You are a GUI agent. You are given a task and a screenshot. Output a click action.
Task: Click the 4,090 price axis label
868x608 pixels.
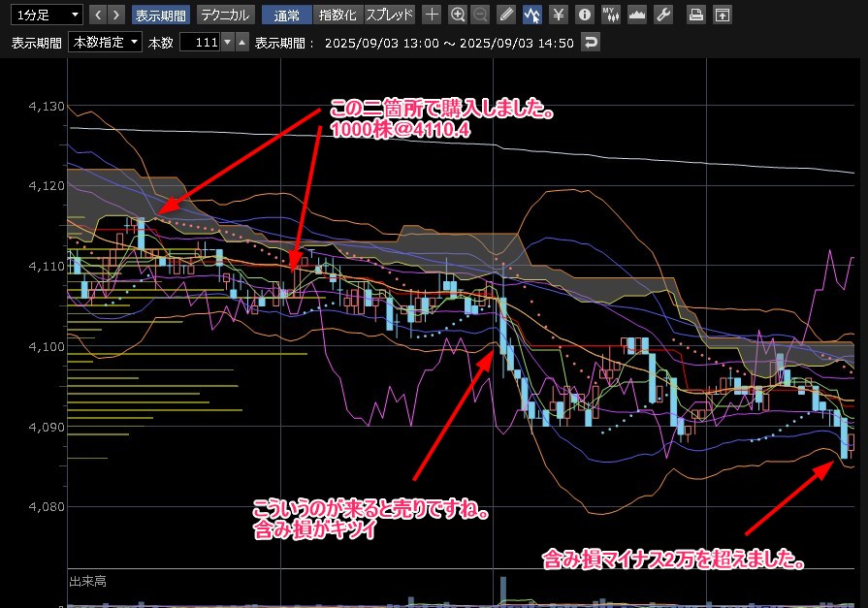[x=47, y=427]
